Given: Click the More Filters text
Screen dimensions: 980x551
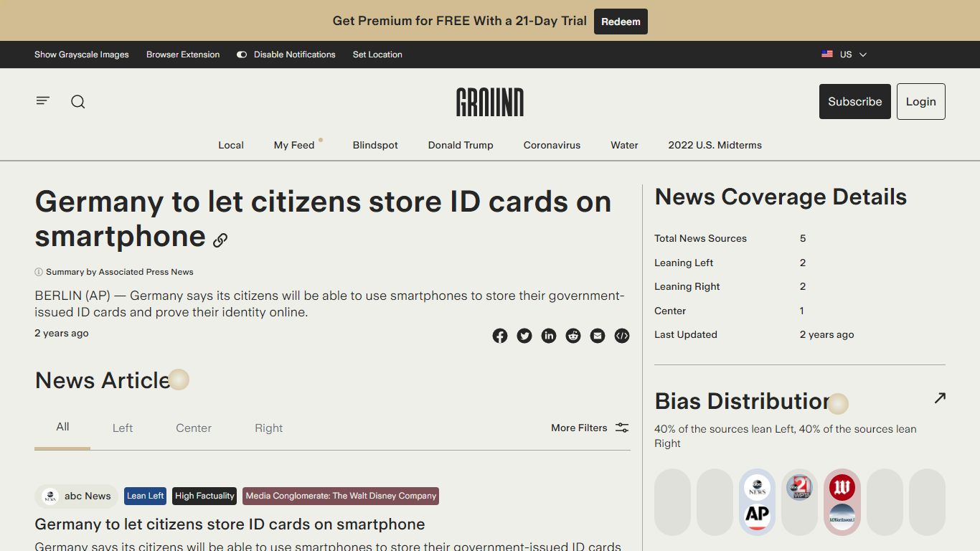Looking at the screenshot, I should [579, 428].
